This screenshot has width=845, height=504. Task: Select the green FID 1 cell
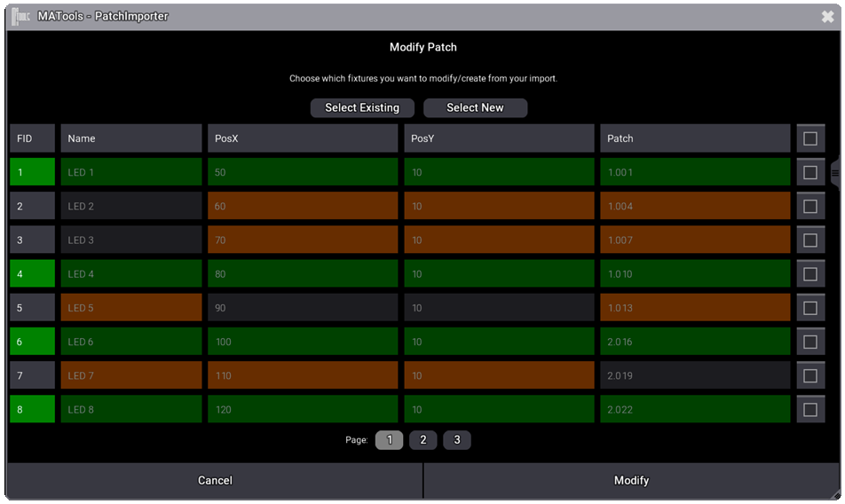click(x=32, y=172)
